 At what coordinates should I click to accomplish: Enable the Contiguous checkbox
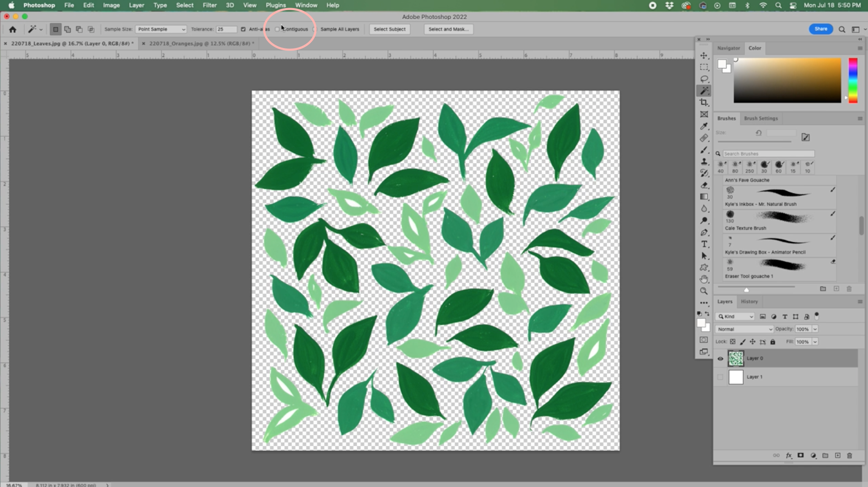tap(277, 29)
